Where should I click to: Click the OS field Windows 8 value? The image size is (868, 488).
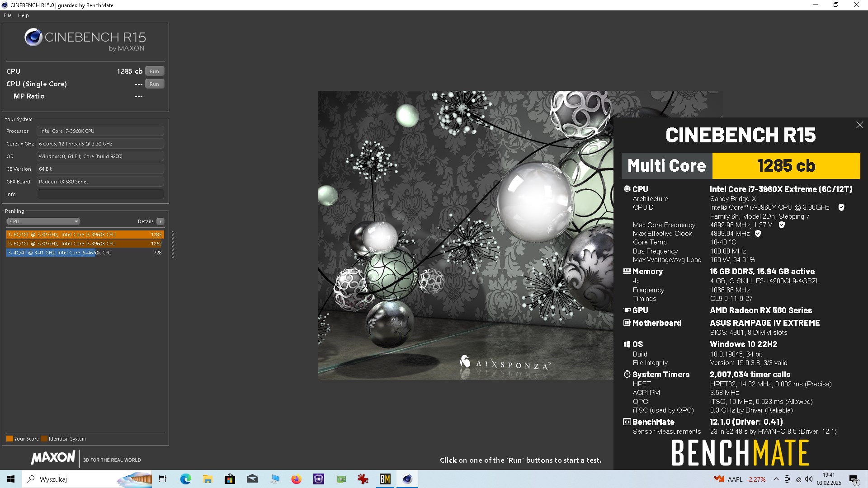click(100, 156)
